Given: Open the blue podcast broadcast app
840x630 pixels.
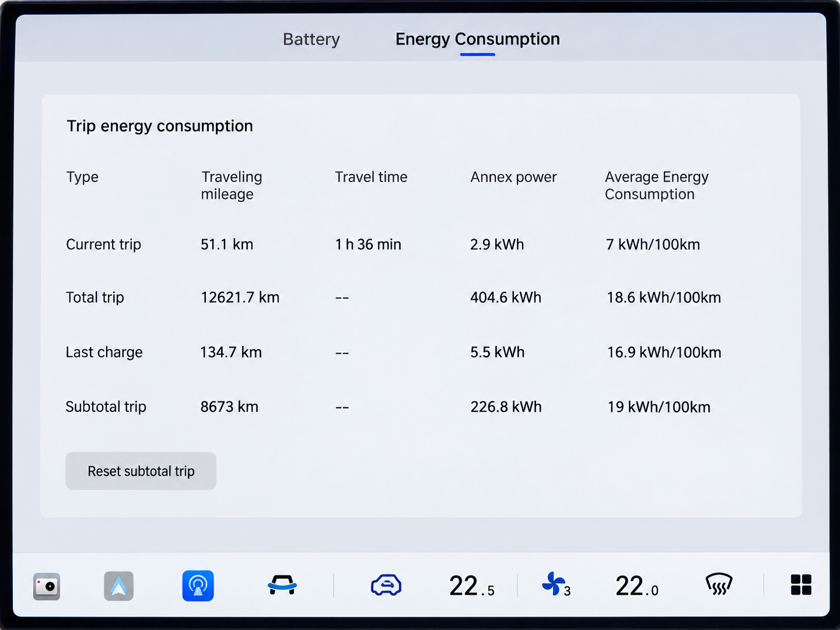Looking at the screenshot, I should tap(198, 586).
